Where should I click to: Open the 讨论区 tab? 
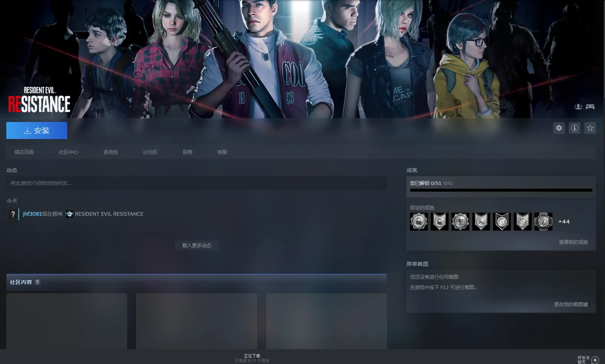(x=150, y=152)
